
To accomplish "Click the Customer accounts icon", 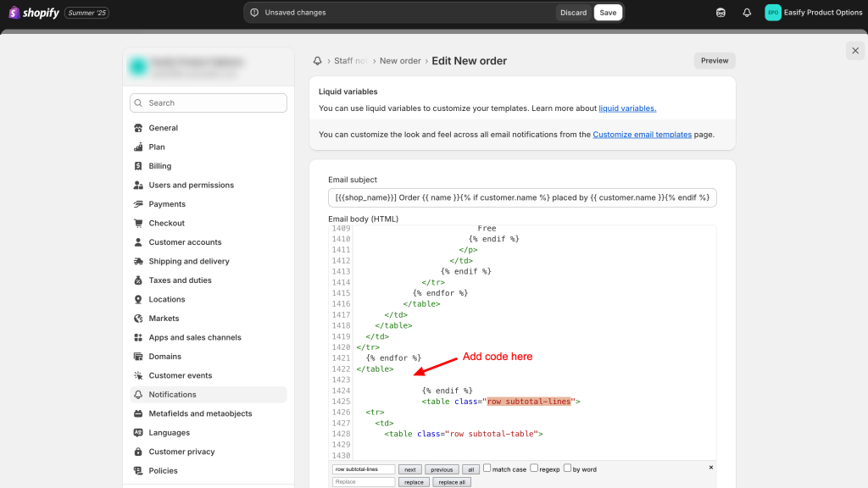I will click(x=138, y=242).
